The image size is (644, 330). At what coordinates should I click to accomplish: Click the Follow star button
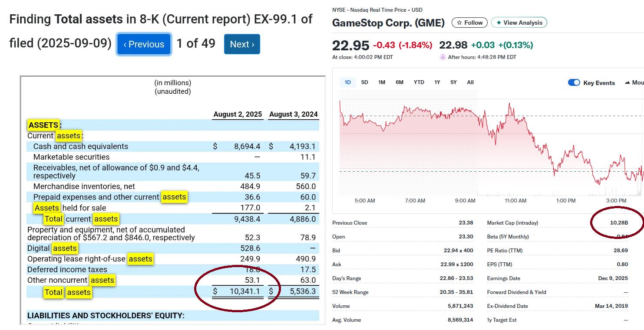pyautogui.click(x=469, y=23)
